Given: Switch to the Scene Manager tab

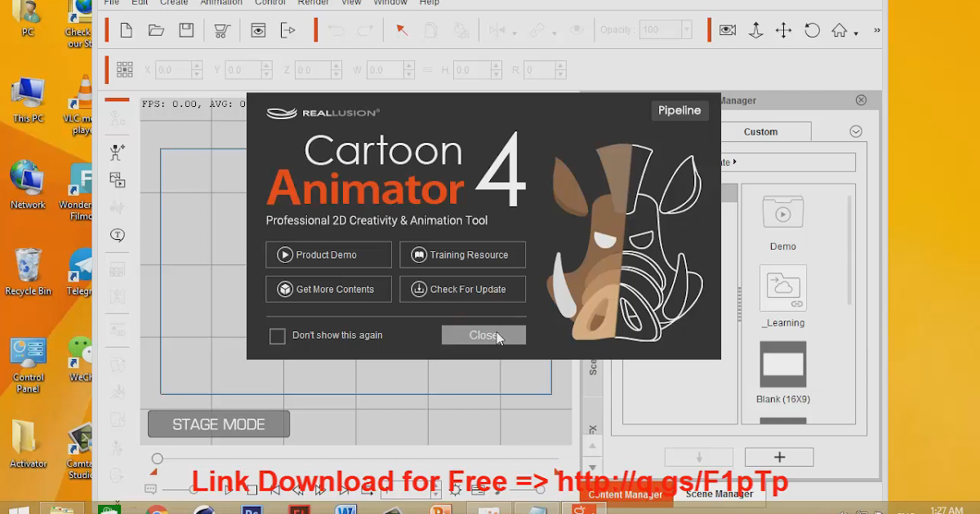Looking at the screenshot, I should (x=718, y=494).
